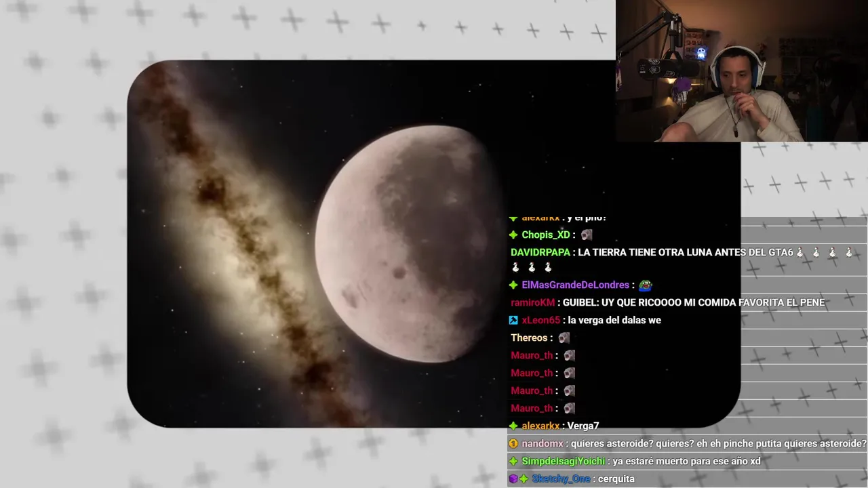The image size is (868, 488).
Task: Open ramiroKM's chat username
Action: (x=532, y=303)
